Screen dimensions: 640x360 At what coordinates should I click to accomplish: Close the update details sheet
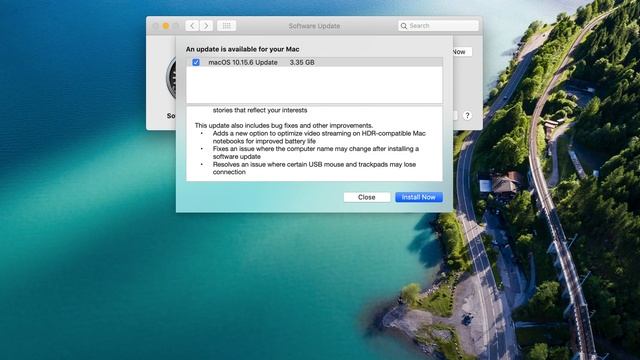(367, 197)
